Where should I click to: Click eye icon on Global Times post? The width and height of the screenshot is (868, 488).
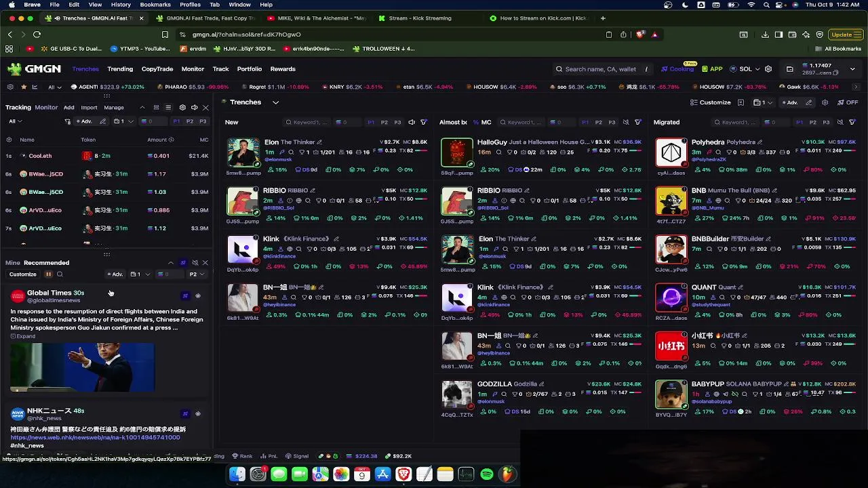[198, 296]
